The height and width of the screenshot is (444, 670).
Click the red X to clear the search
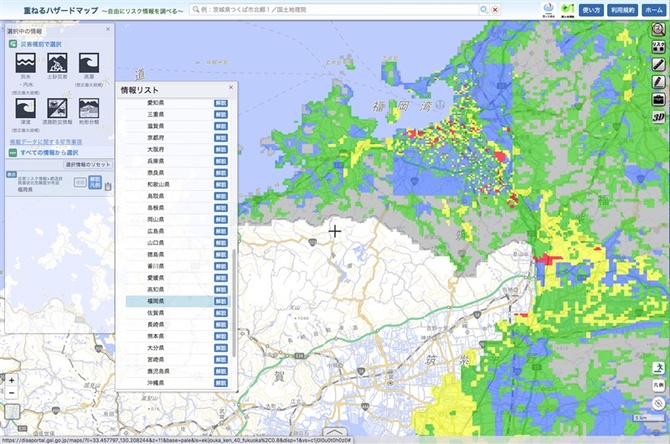(x=497, y=9)
